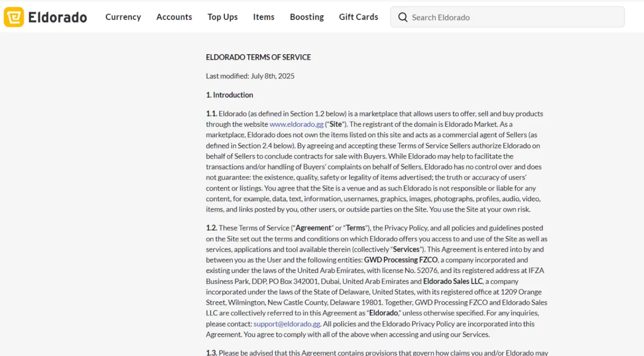Image resolution: width=644 pixels, height=356 pixels.
Task: Email support via support@eldorado.gg link
Action: pyautogui.click(x=286, y=324)
